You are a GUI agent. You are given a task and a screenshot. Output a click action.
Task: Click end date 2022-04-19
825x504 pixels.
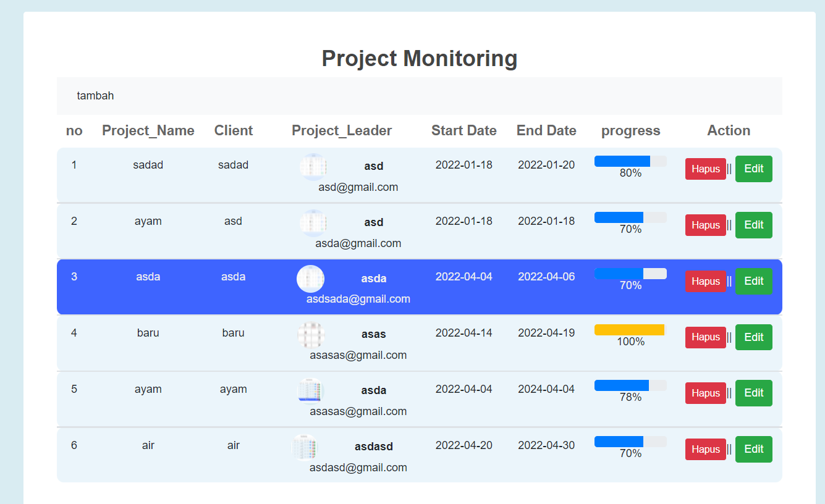pyautogui.click(x=546, y=333)
